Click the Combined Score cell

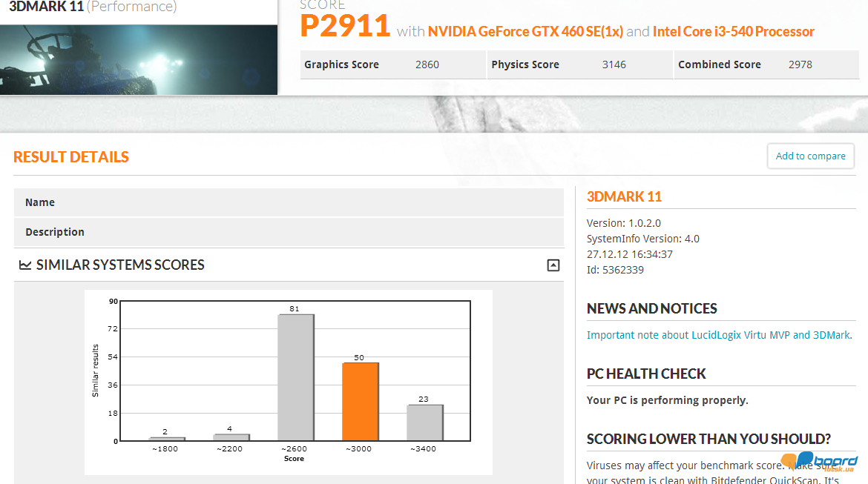766,64
